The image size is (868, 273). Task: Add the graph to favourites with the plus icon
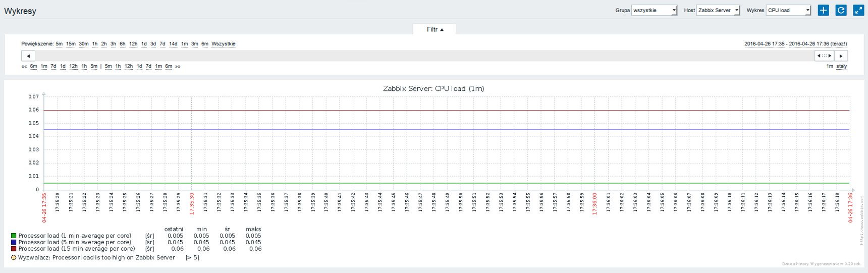823,10
